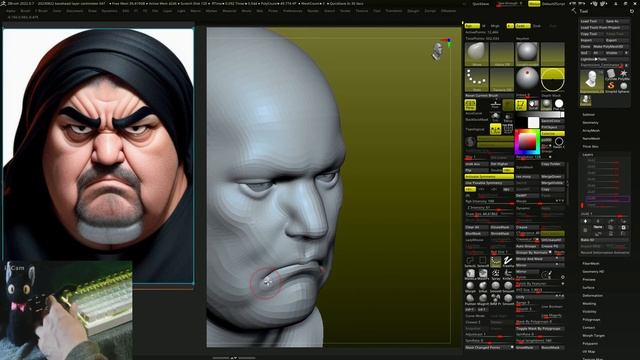Select the Cylinder3D tool icon
This screenshot has height=360, width=640.
[x=611, y=74]
